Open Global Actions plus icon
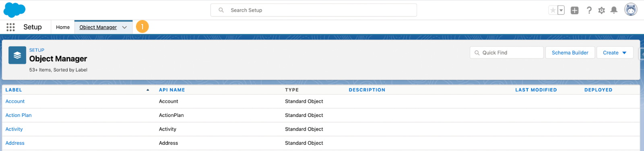This screenshot has height=151, width=644. point(575,10)
